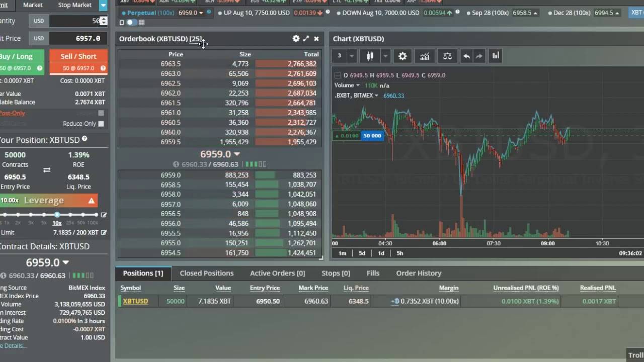Click help icon on Sell / Short button
Viewport: 644px width, 362px height.
[103, 68]
